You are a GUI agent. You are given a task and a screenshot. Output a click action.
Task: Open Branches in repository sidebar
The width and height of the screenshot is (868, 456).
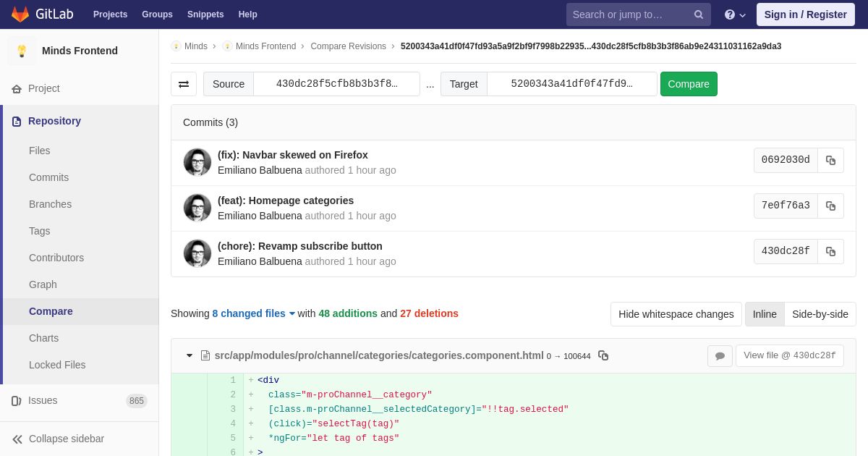pos(50,204)
